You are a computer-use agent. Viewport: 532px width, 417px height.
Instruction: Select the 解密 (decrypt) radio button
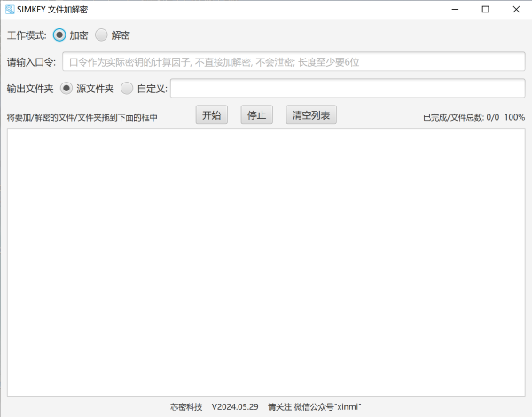pyautogui.click(x=101, y=35)
